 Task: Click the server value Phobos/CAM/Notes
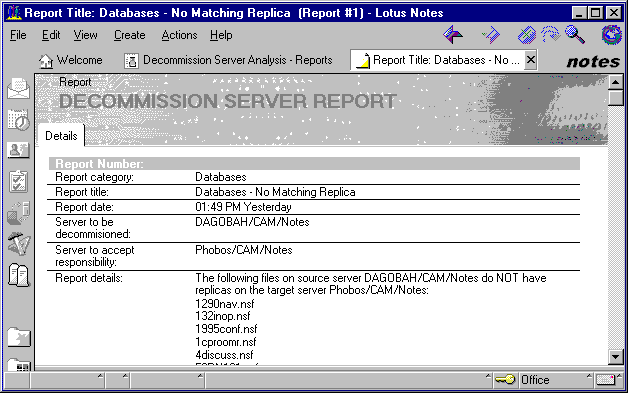tap(244, 250)
